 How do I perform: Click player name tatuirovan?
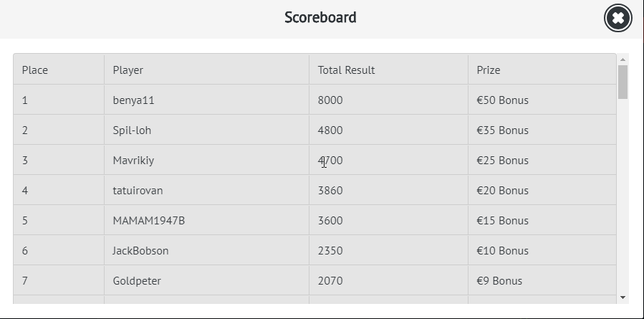point(138,191)
